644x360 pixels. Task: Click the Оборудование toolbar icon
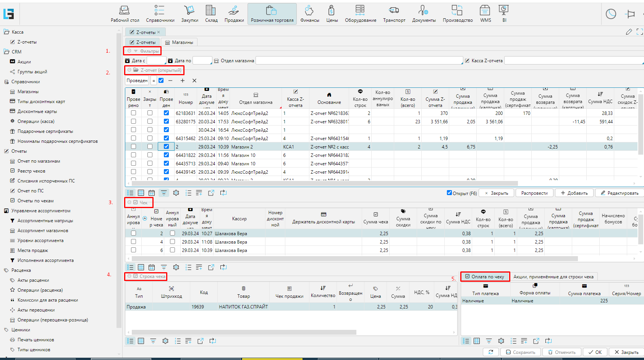click(x=360, y=11)
